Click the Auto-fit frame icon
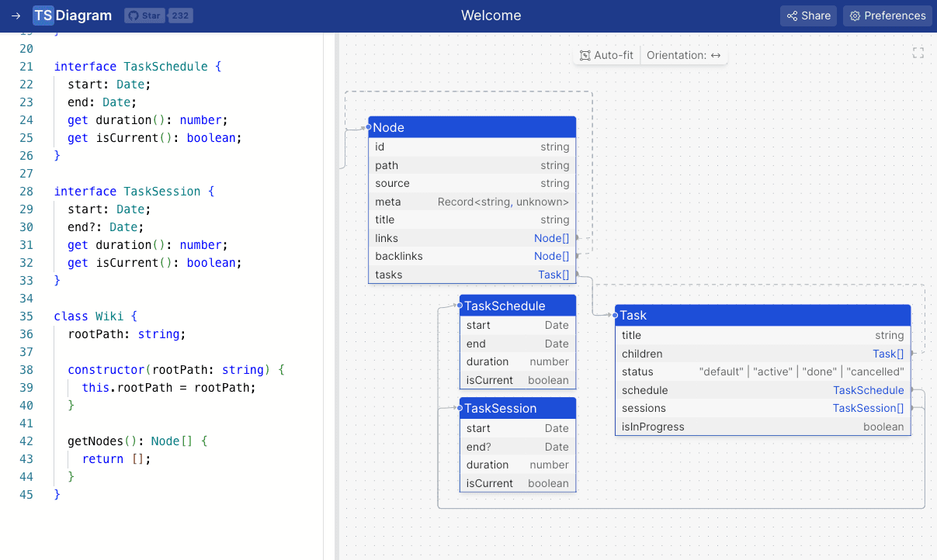Viewport: 937px width, 560px height. click(x=585, y=54)
